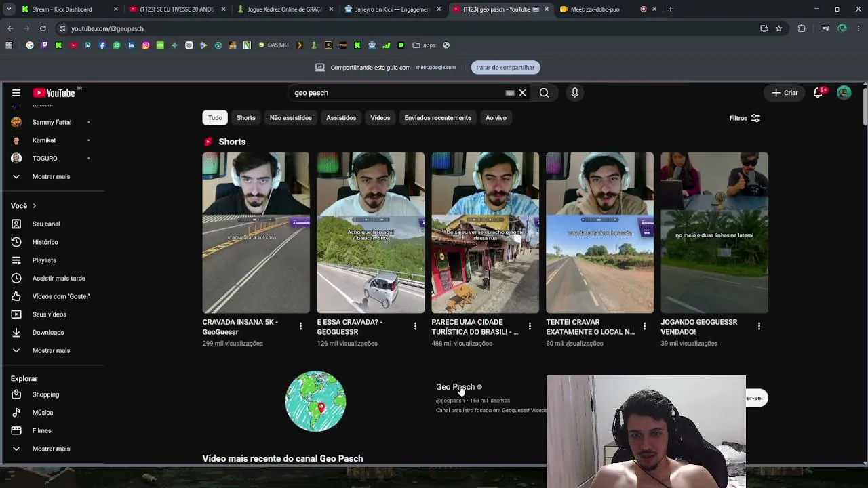Image resolution: width=868 pixels, height=488 pixels.
Task: Open the Você section chevron
Action: tap(34, 206)
